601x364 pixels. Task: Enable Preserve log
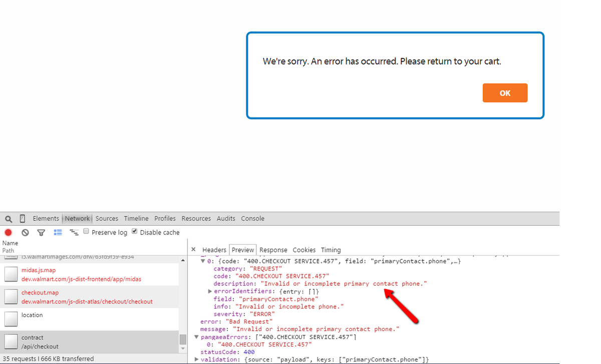tap(86, 231)
